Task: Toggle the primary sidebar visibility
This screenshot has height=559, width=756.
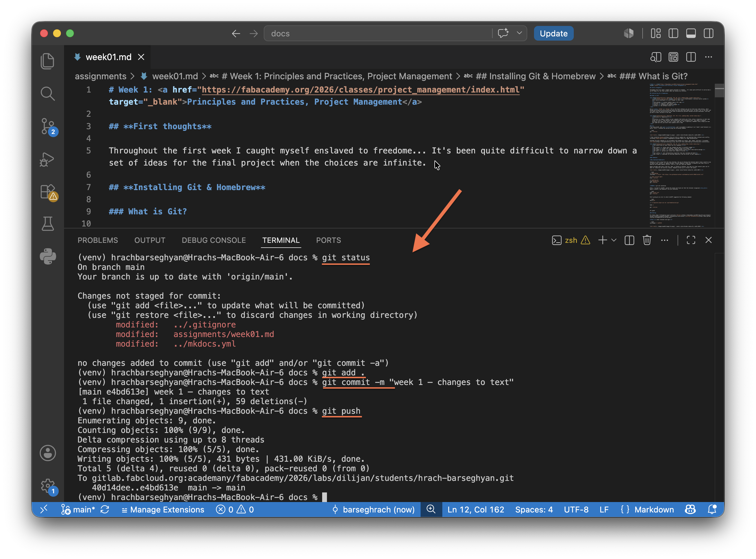Action: tap(673, 33)
